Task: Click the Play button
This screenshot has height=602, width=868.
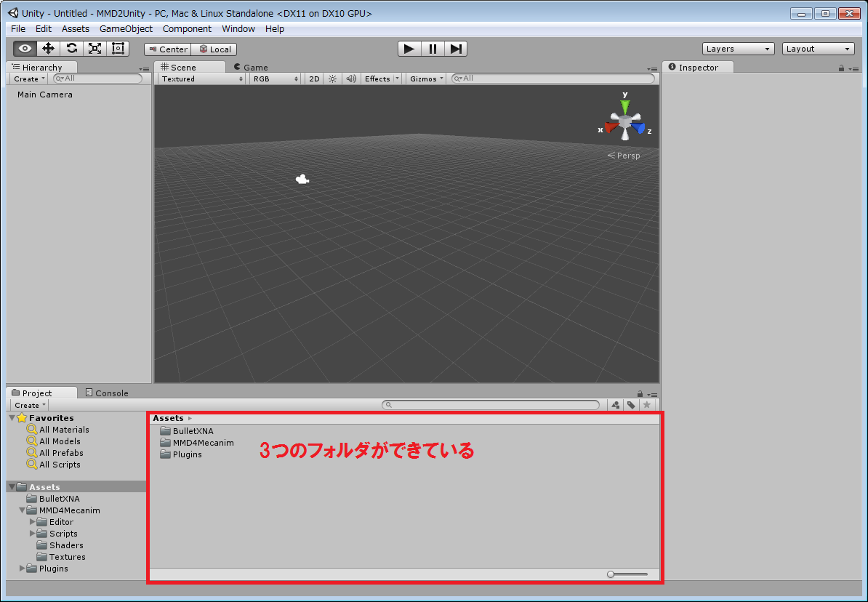Action: pyautogui.click(x=409, y=49)
